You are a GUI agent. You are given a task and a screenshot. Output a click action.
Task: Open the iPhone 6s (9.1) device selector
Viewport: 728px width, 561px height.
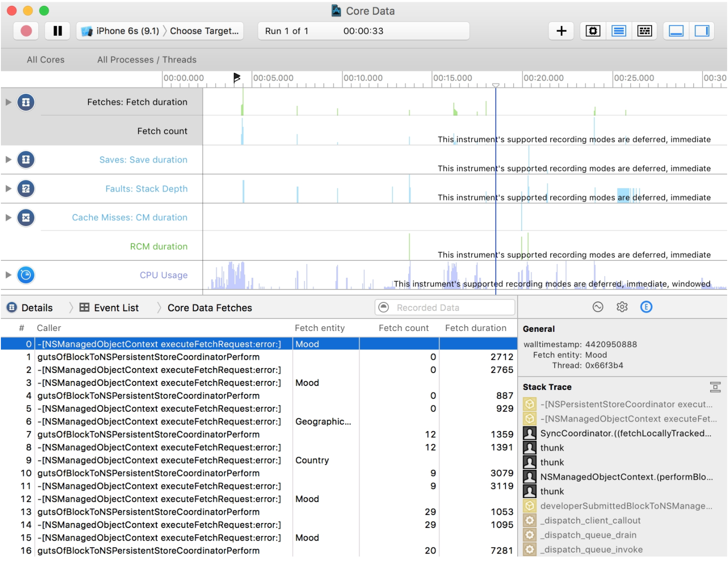[120, 31]
